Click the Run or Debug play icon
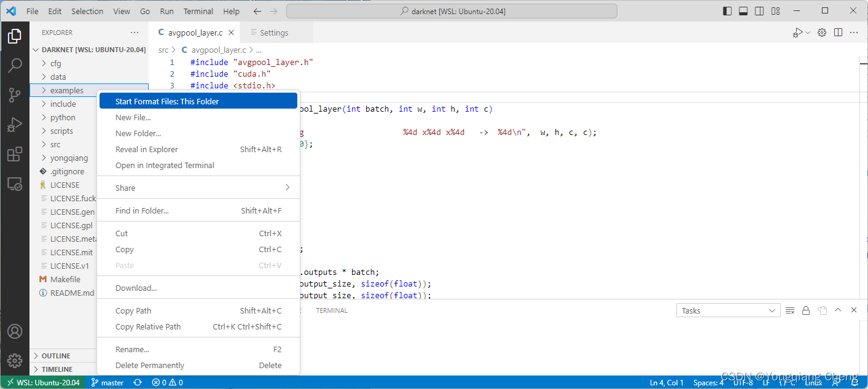The height and width of the screenshot is (389, 868). click(x=798, y=33)
